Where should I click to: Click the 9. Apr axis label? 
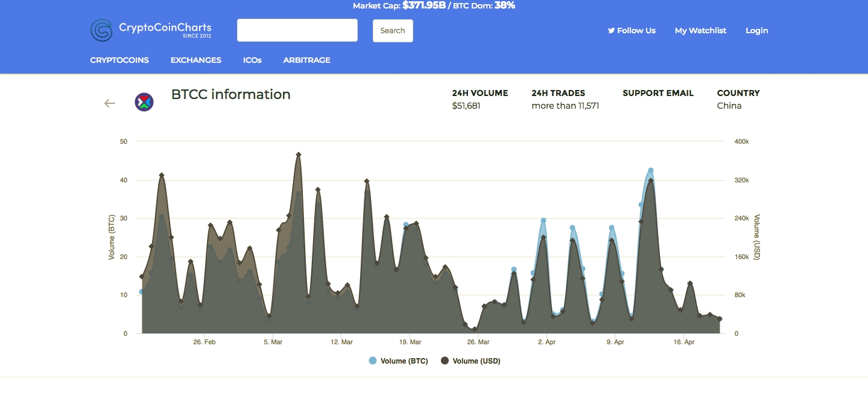coord(615,342)
